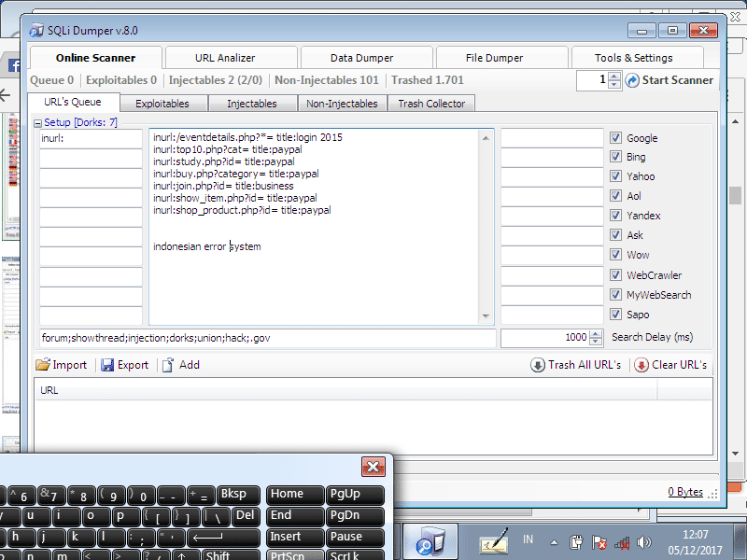Switch to the Online Scanner tab
Image resolution: width=747 pixels, height=560 pixels.
(96, 58)
